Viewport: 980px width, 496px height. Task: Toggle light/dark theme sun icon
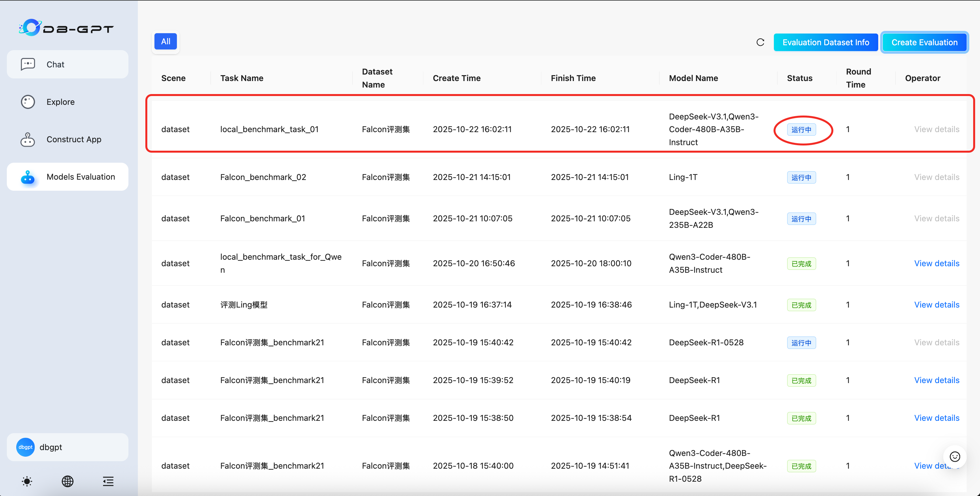tap(27, 481)
